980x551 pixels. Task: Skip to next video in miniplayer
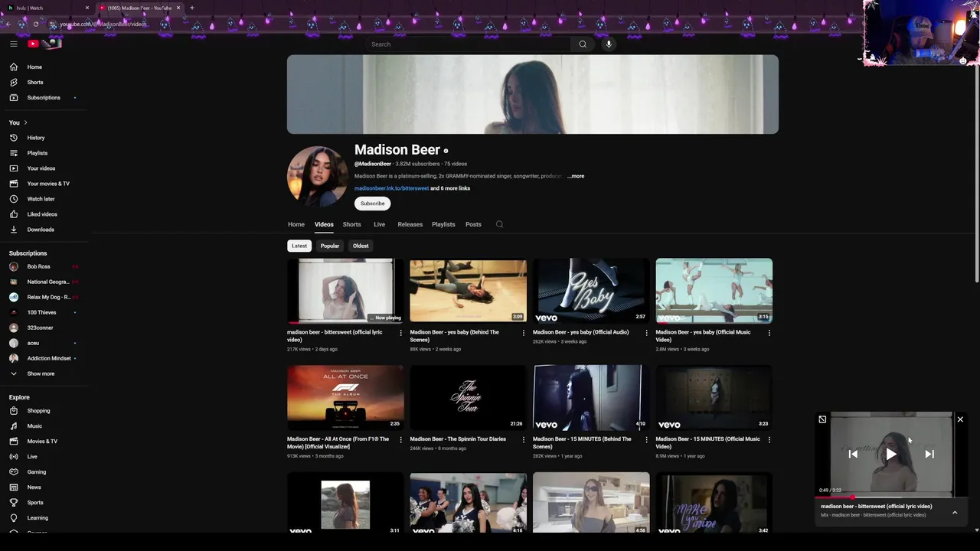coord(929,454)
